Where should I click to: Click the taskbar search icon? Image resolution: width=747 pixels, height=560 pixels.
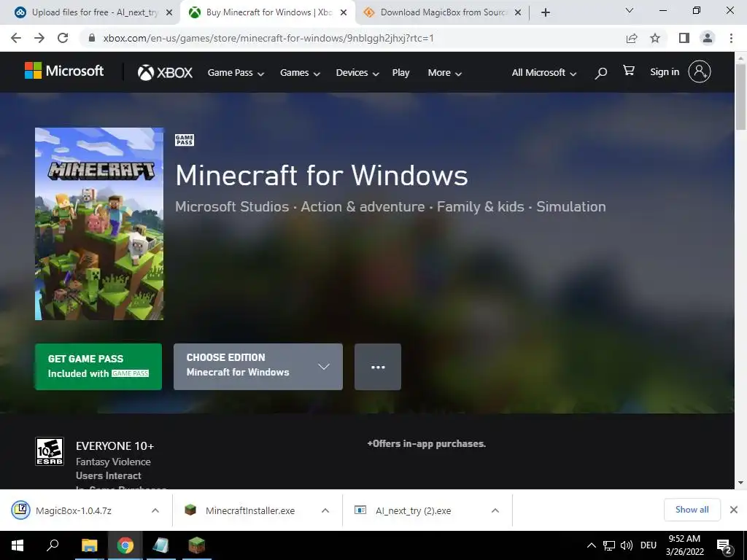click(x=53, y=545)
